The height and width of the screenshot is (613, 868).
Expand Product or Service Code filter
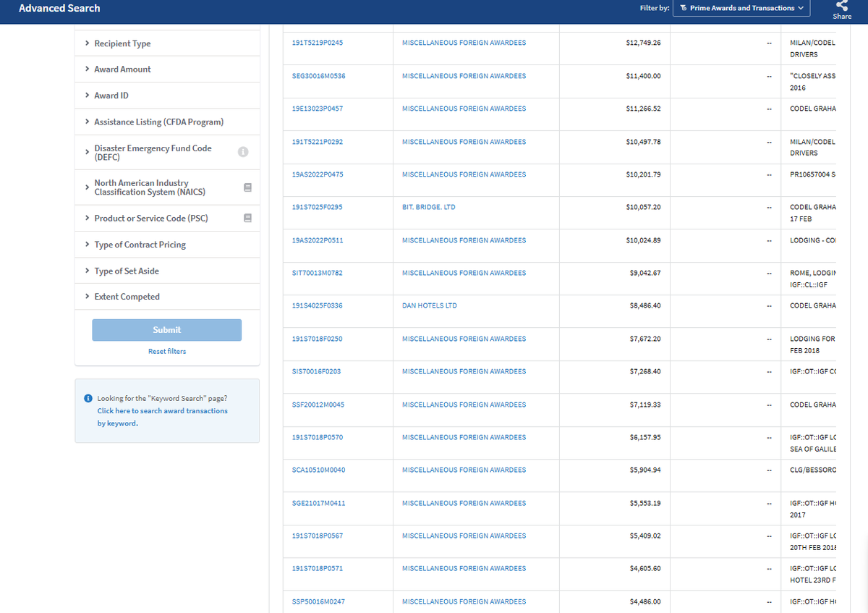[167, 219]
